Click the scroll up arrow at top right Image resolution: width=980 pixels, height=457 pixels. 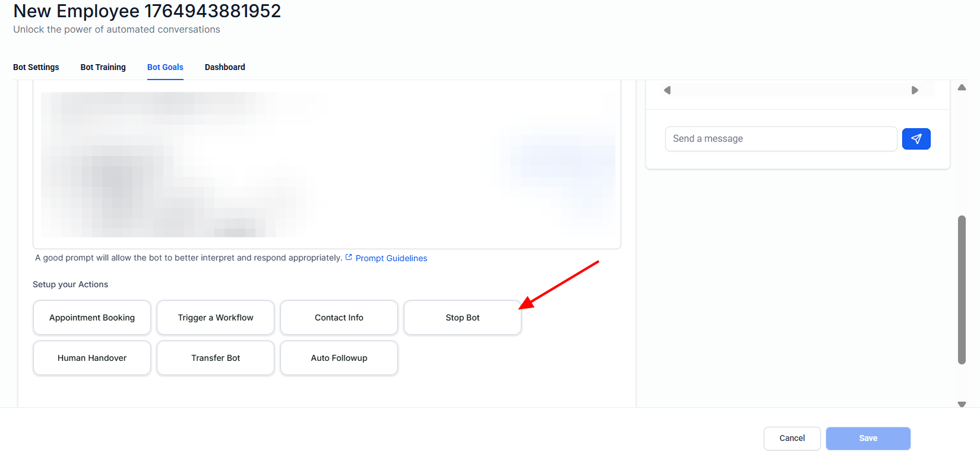click(962, 88)
